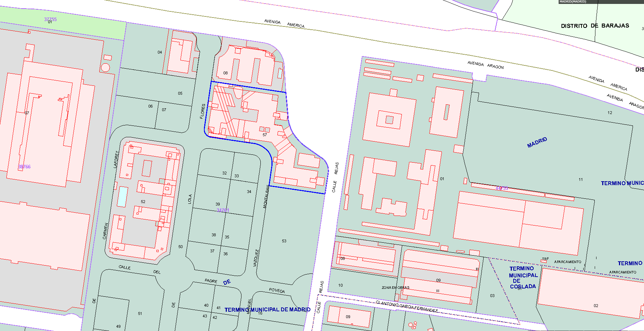Screen dimensions: 644x331
Task: Click parcel 08 building near top
Action: click(x=225, y=73)
